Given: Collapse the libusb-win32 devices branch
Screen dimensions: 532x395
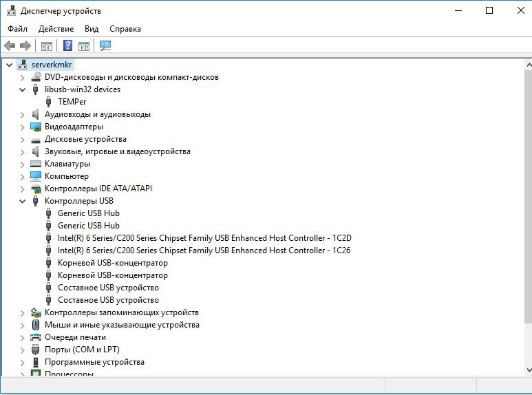Looking at the screenshot, I should (23, 90).
